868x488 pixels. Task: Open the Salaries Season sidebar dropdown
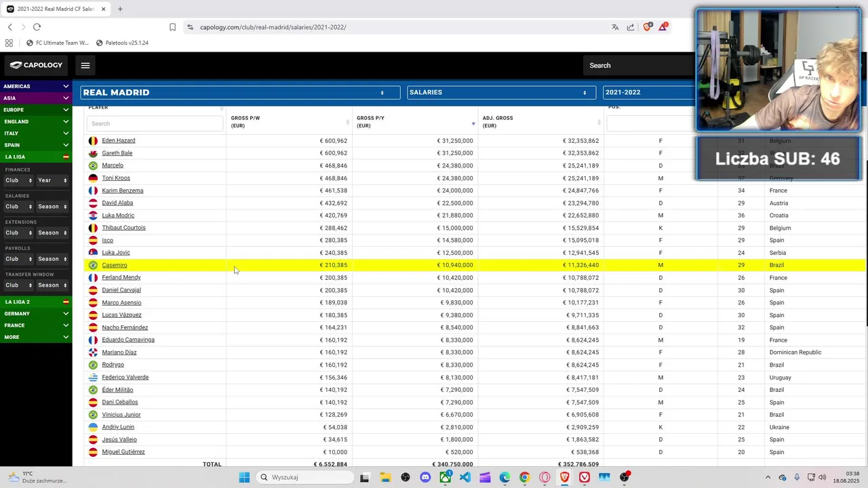click(x=52, y=207)
